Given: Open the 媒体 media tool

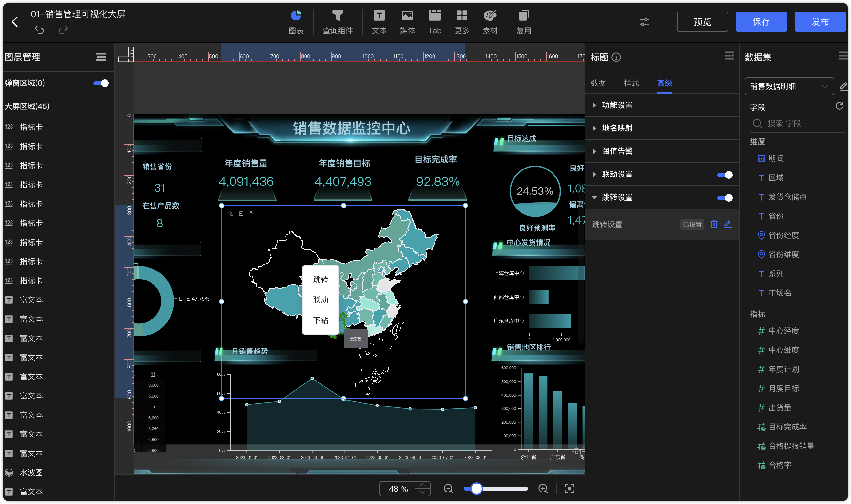Looking at the screenshot, I should (407, 22).
